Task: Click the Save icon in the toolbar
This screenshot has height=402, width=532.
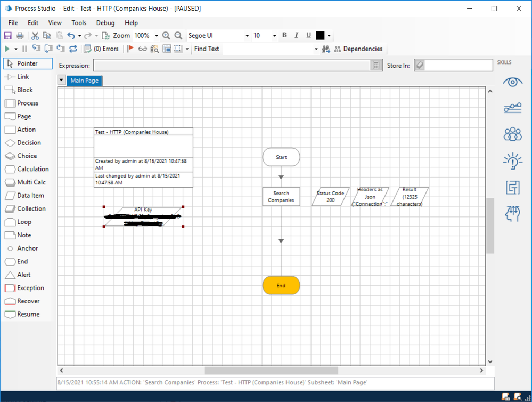Action: 8,36
